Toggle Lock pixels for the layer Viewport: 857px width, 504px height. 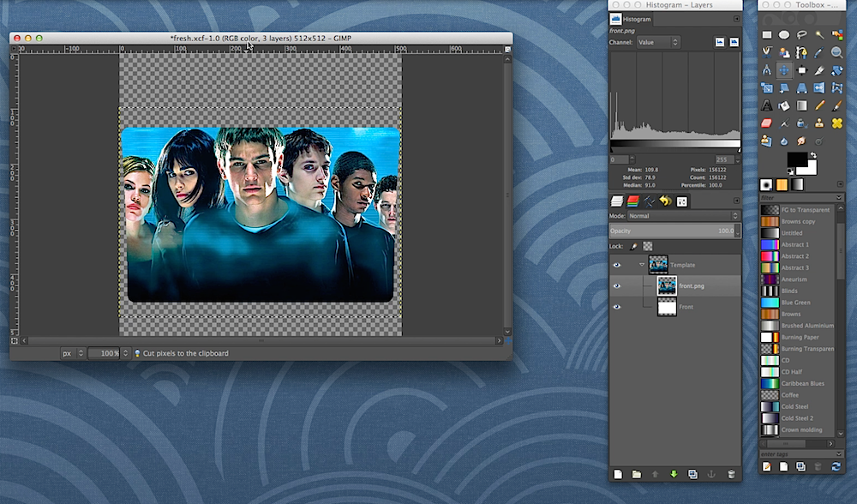point(633,247)
